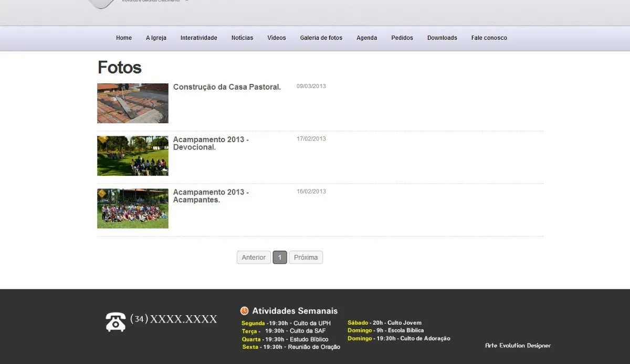The image size is (630, 364).
Task: Go to the A Igreja page
Action: point(156,38)
